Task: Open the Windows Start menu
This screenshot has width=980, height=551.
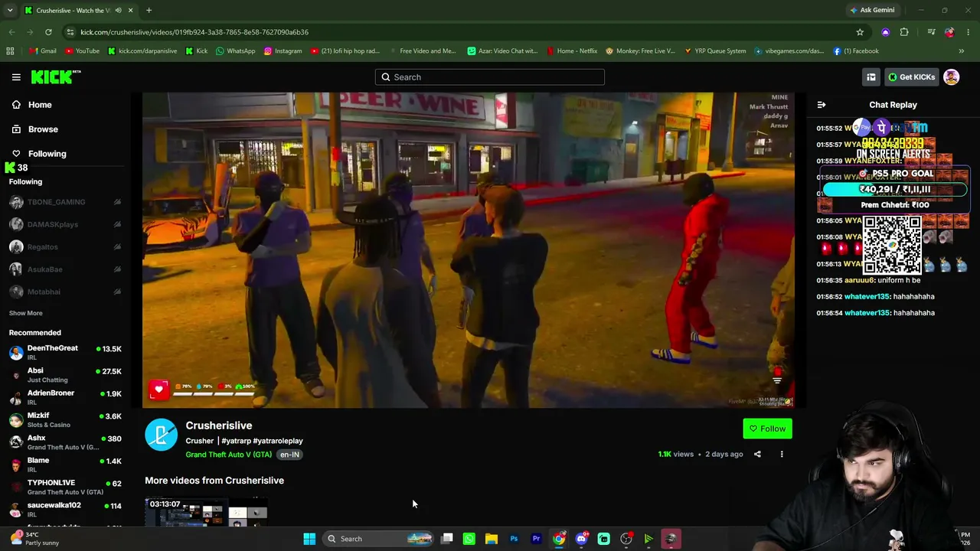Action: [309, 539]
